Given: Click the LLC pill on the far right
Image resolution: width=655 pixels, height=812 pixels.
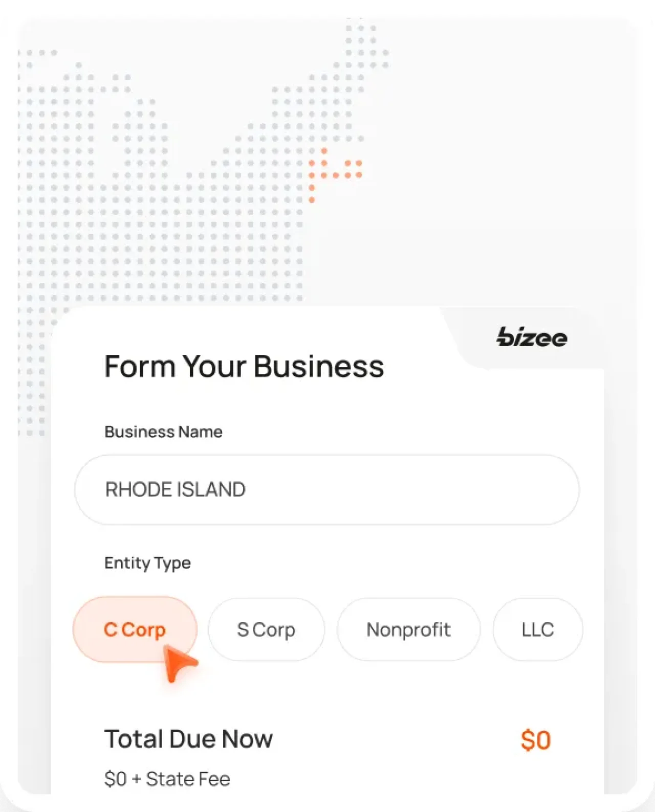Looking at the screenshot, I should (537, 629).
